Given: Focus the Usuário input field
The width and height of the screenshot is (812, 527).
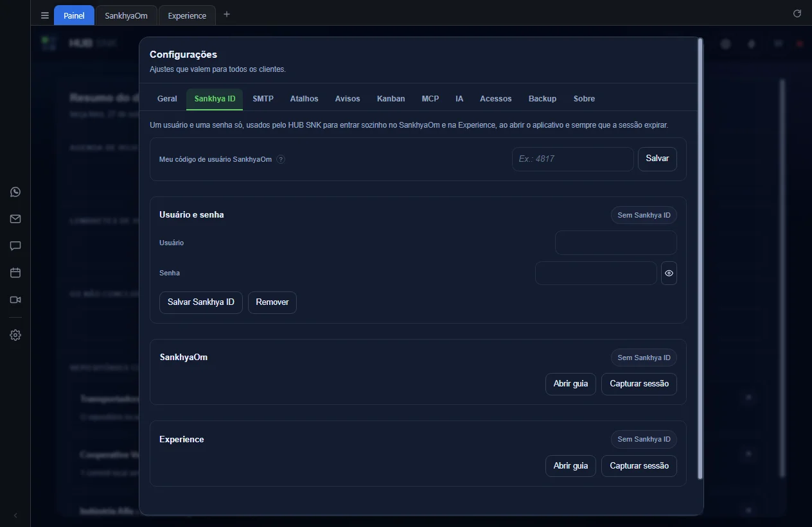Looking at the screenshot, I should [x=616, y=243].
